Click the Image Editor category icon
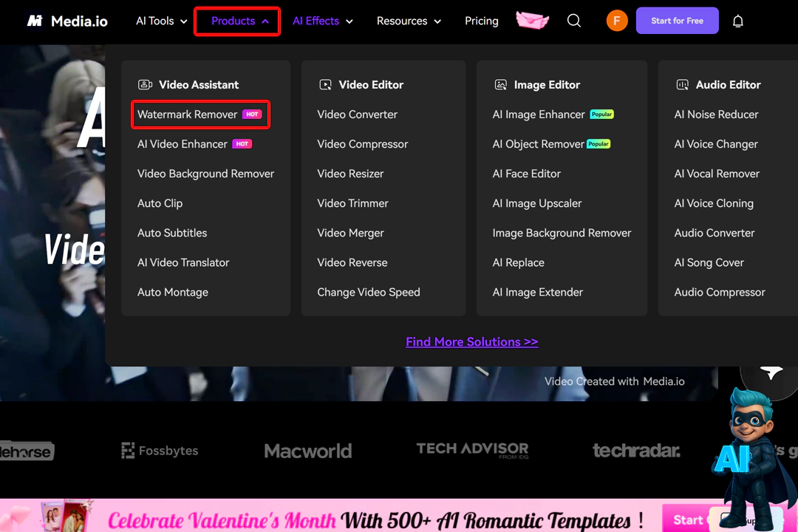Viewport: 798px width, 532px height. tap(501, 85)
